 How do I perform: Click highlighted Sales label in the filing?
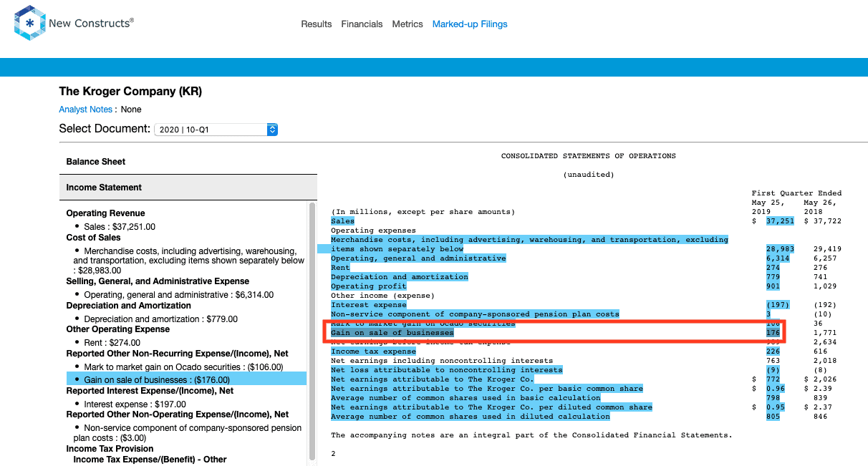point(342,221)
